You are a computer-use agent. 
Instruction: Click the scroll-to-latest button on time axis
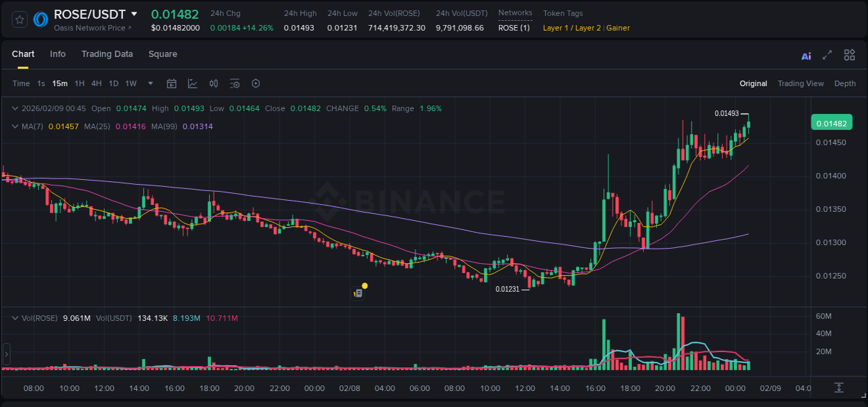(839, 387)
